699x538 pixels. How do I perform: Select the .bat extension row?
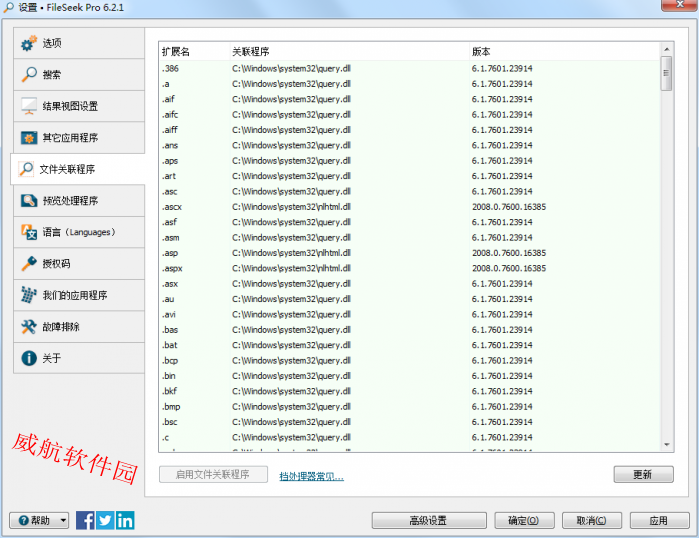coord(409,345)
